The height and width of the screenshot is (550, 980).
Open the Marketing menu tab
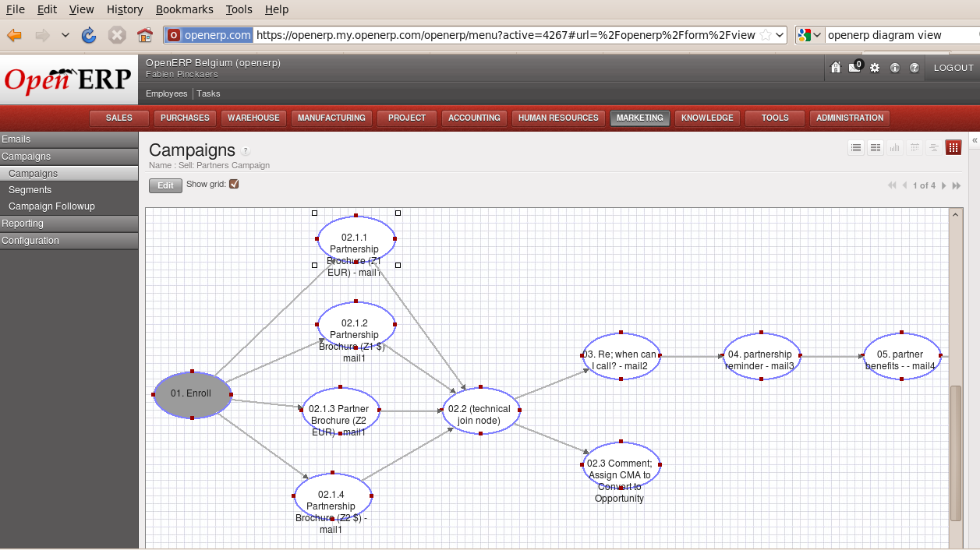[640, 118]
